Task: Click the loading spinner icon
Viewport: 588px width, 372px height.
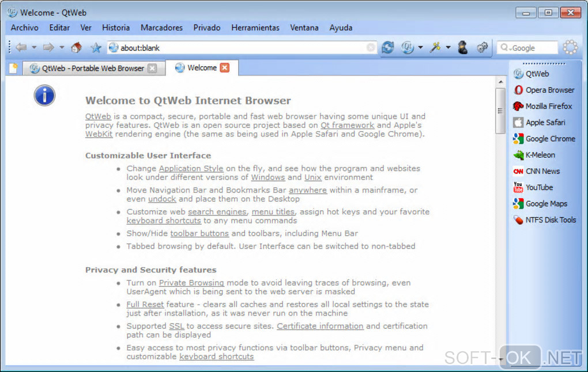Action: pos(570,48)
